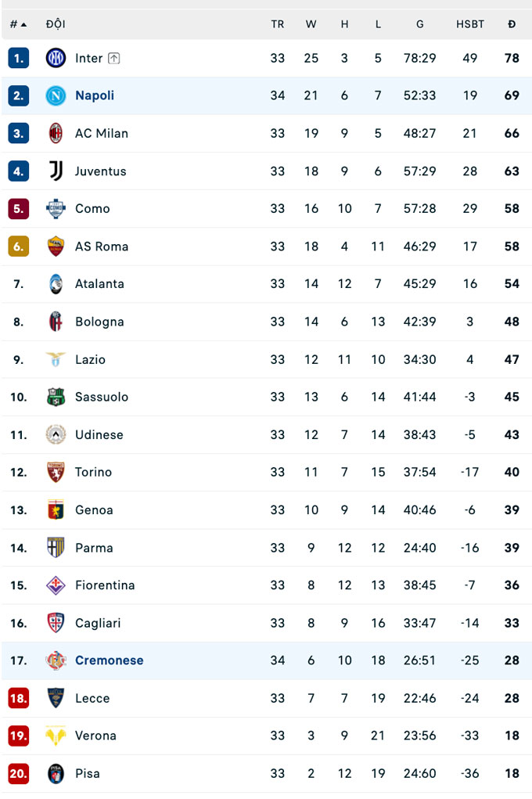Select the Napoli team logo
This screenshot has height=799, width=532.
pos(55,95)
